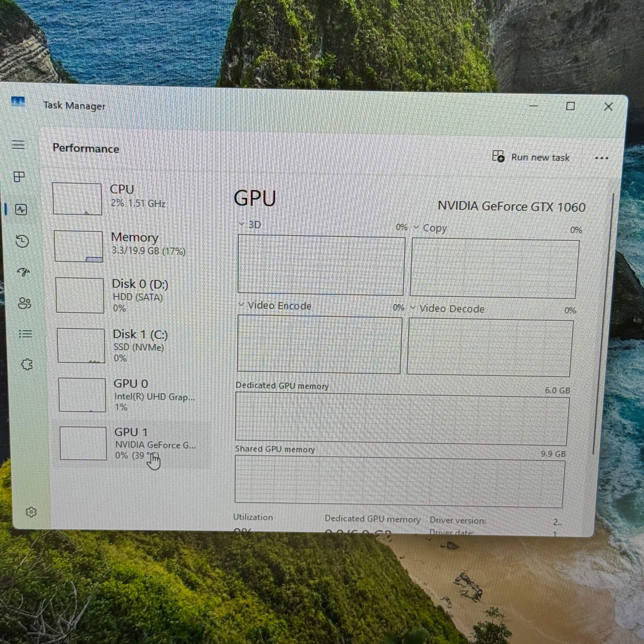Minimize the Task Manager window
The width and height of the screenshot is (644, 644).
[534, 106]
